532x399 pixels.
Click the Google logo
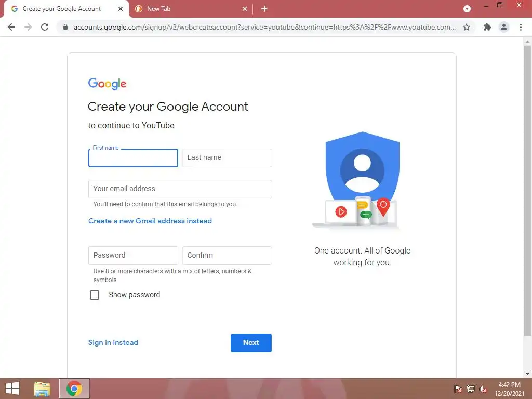pyautogui.click(x=107, y=84)
